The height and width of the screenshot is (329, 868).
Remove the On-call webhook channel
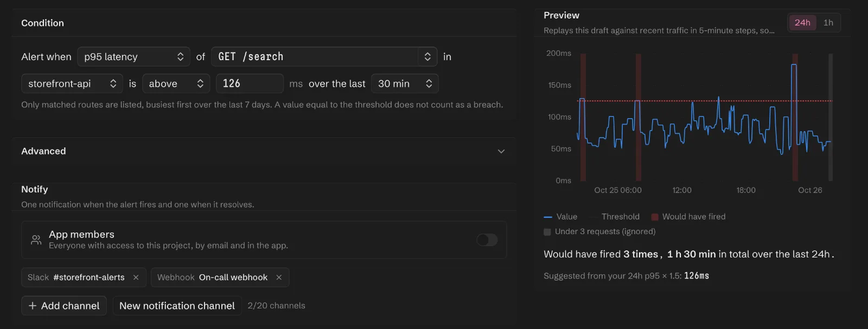tap(279, 277)
